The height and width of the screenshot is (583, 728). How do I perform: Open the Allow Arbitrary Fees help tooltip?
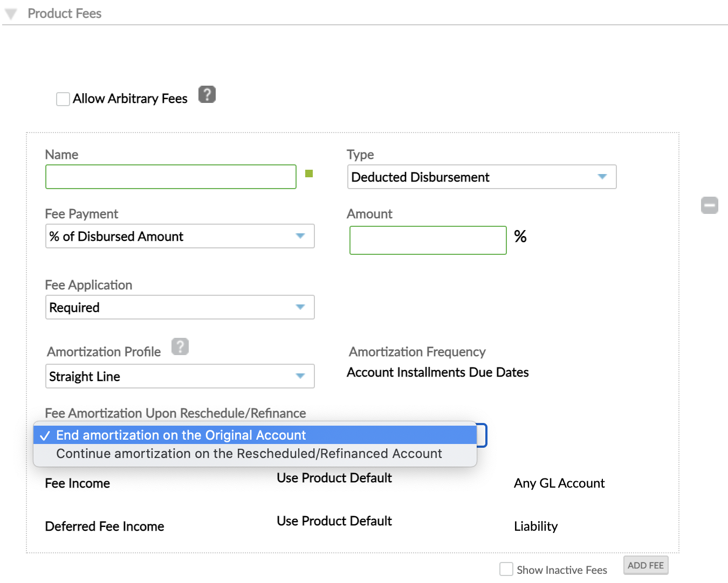pyautogui.click(x=207, y=94)
